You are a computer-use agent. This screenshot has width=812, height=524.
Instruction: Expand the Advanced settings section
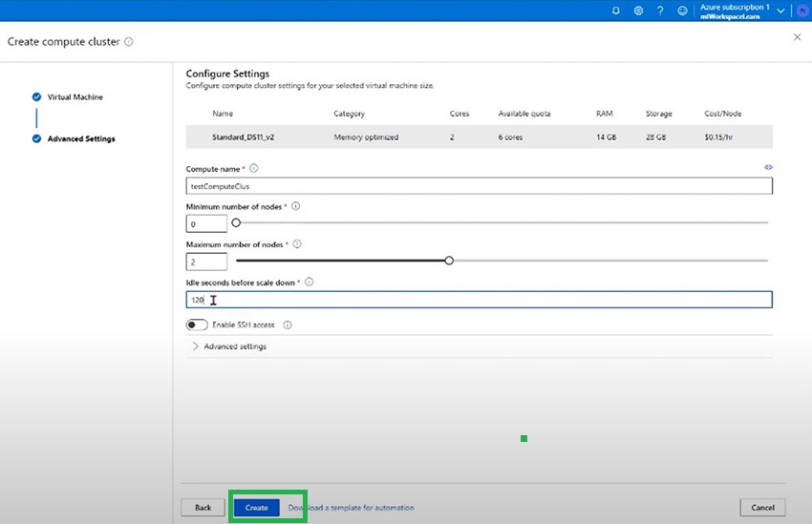point(229,346)
